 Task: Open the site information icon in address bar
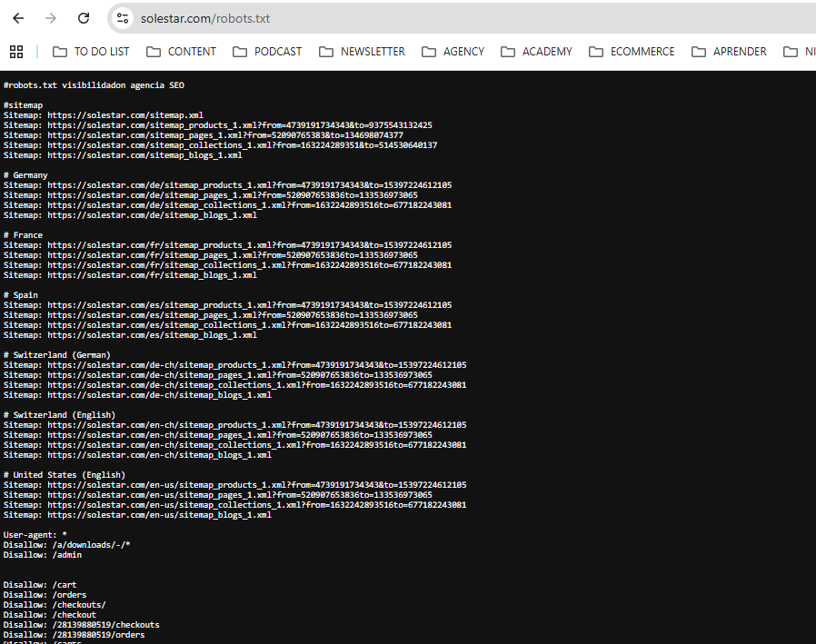[x=123, y=18]
